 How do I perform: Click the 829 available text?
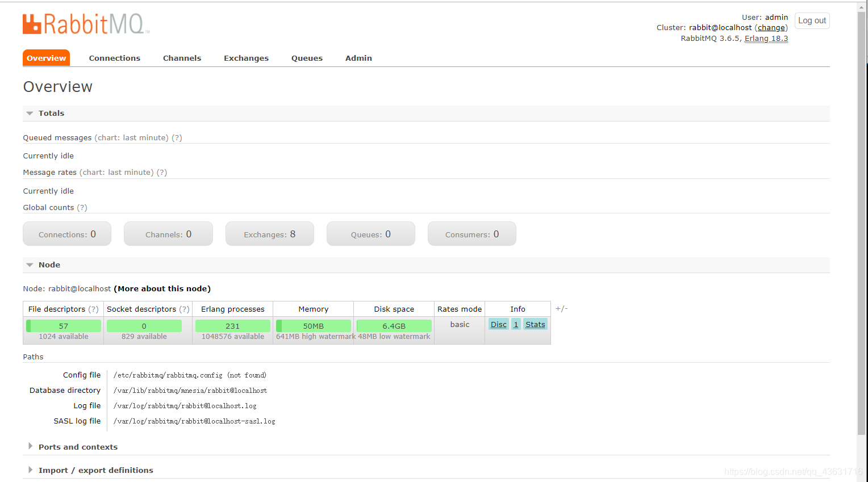click(x=144, y=336)
